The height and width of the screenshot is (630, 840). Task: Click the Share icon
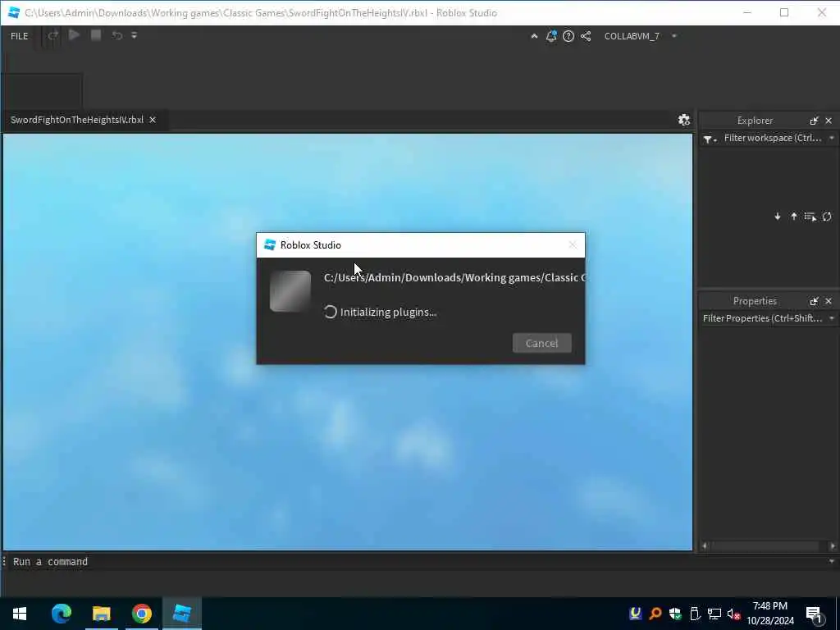point(586,36)
